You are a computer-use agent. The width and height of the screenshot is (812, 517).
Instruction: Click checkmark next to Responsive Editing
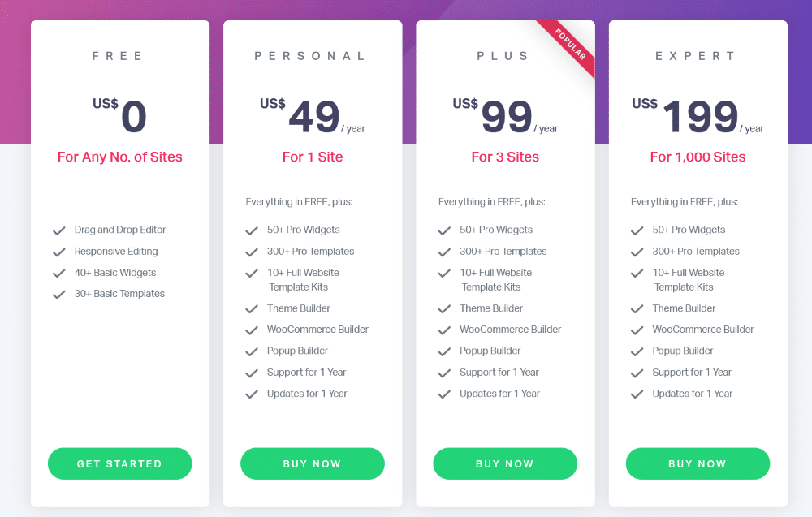click(x=59, y=252)
